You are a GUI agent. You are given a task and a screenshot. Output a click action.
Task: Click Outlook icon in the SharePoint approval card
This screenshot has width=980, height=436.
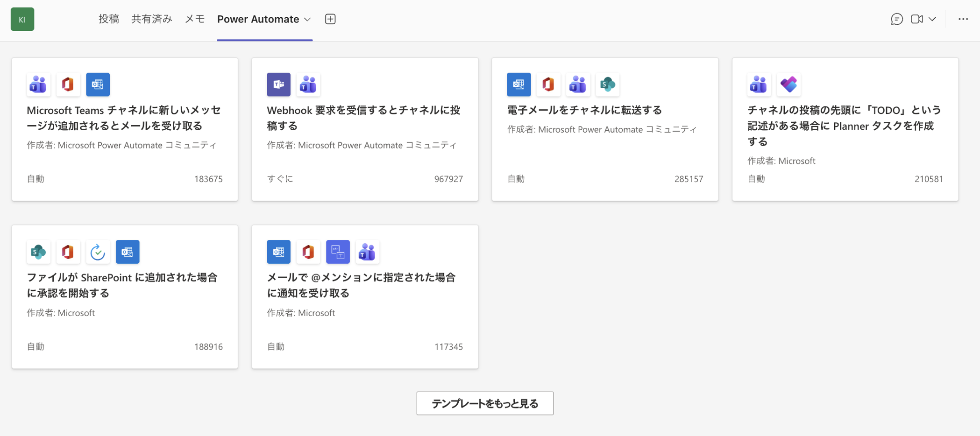[x=128, y=252]
